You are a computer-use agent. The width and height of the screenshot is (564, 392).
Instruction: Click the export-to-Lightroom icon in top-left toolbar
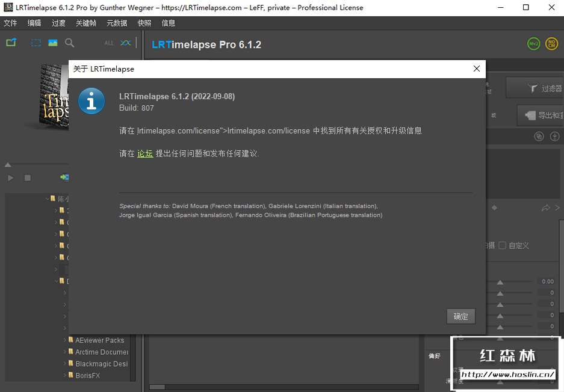pyautogui.click(x=11, y=43)
